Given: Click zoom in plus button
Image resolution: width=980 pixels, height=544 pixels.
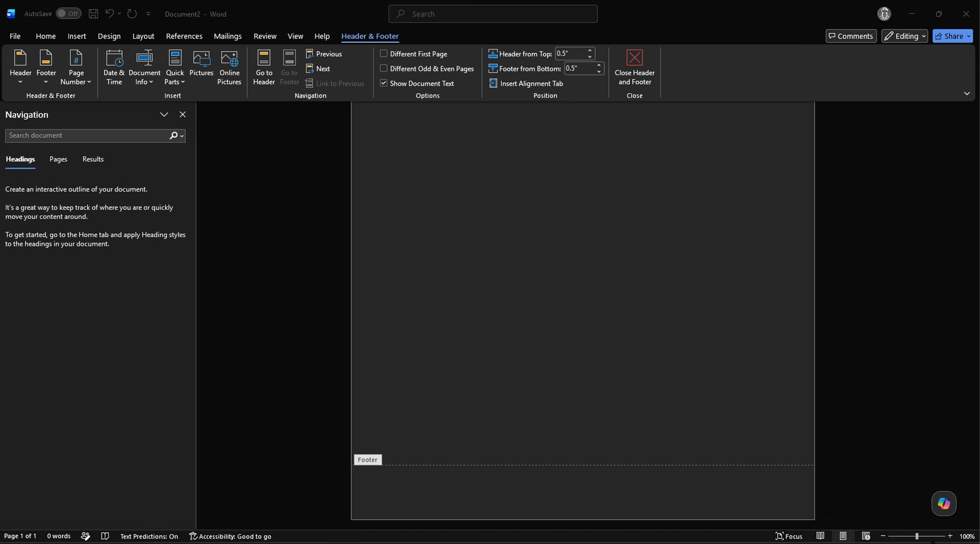Looking at the screenshot, I should click(950, 536).
